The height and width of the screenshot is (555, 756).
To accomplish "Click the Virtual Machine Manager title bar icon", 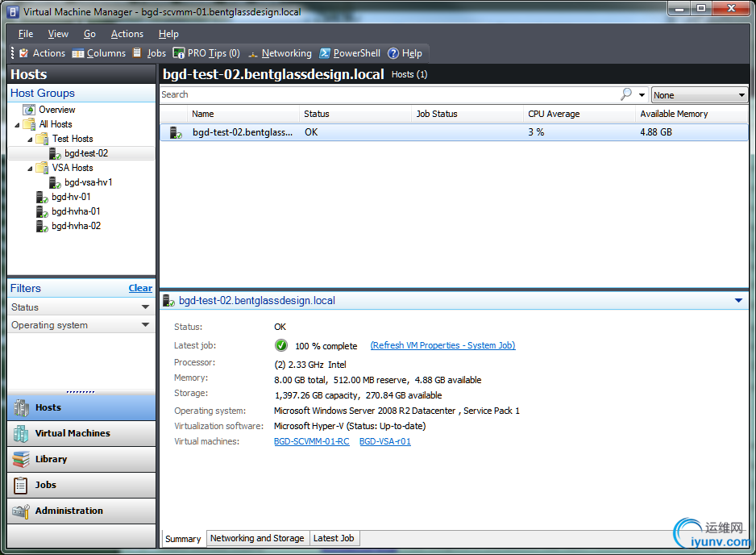I will (14, 11).
